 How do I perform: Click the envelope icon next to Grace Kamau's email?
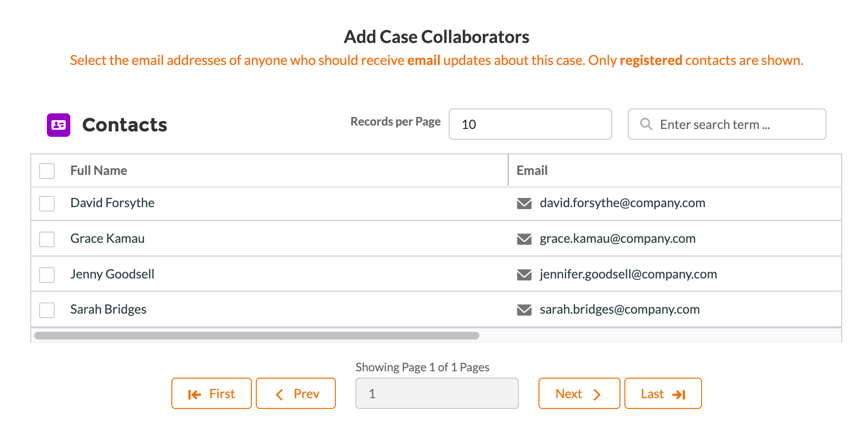tap(524, 239)
